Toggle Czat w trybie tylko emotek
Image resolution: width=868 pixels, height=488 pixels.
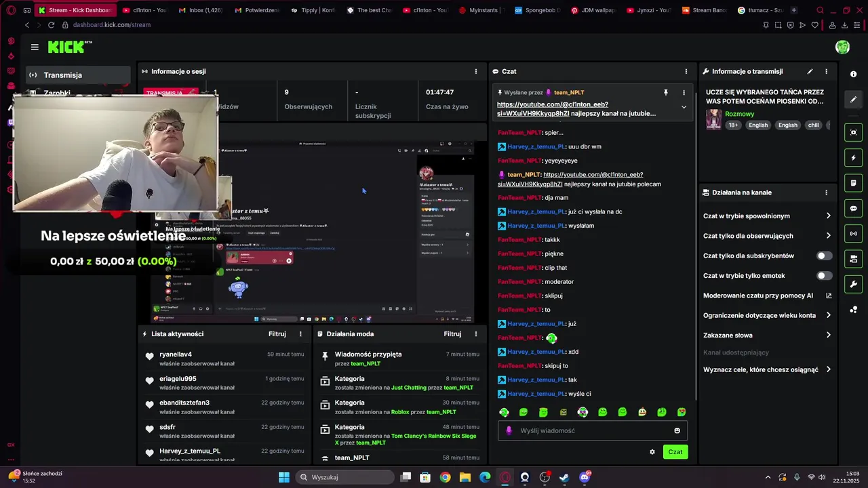(824, 276)
